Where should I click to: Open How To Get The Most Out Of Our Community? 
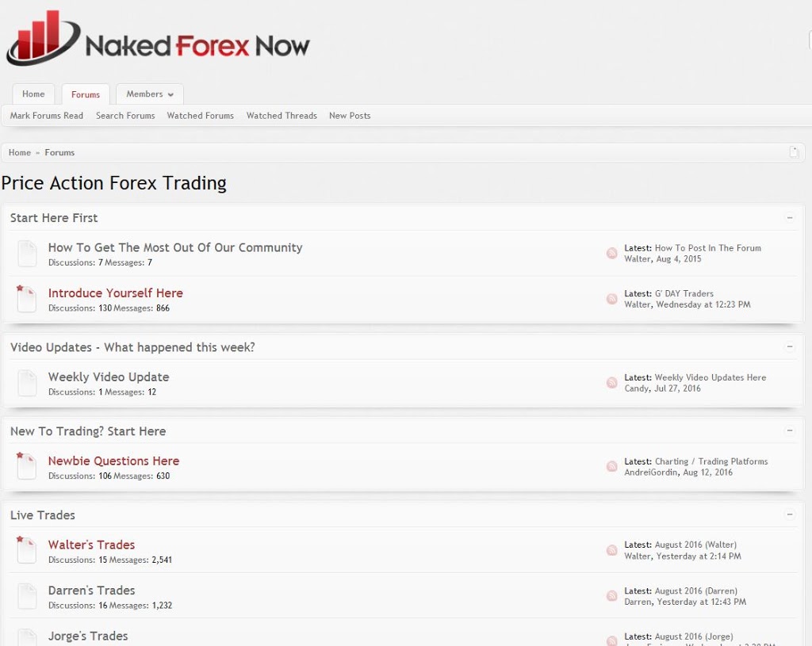[175, 247]
